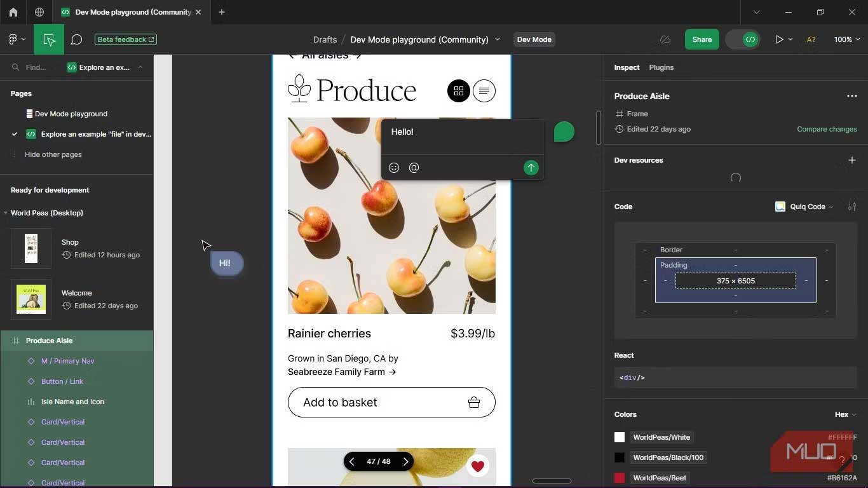Open the zoom level dropdown

coord(846,39)
